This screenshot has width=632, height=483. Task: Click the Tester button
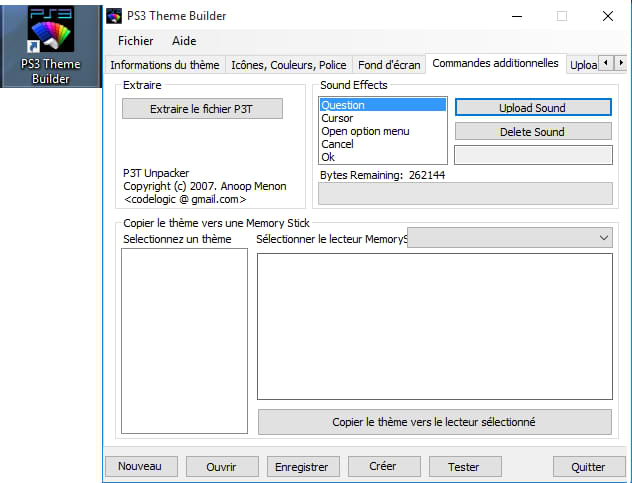[465, 466]
